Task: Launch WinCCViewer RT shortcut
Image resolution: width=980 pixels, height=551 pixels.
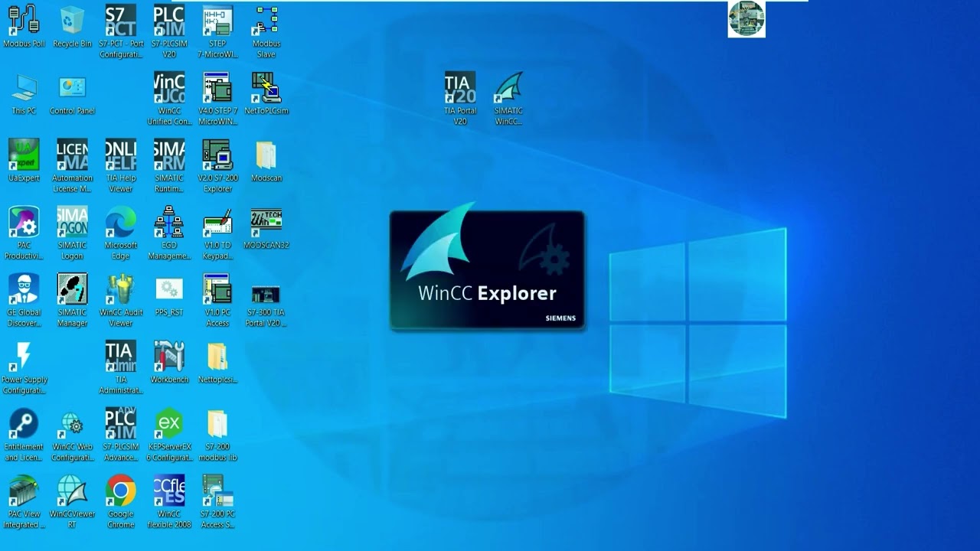Action: click(72, 503)
